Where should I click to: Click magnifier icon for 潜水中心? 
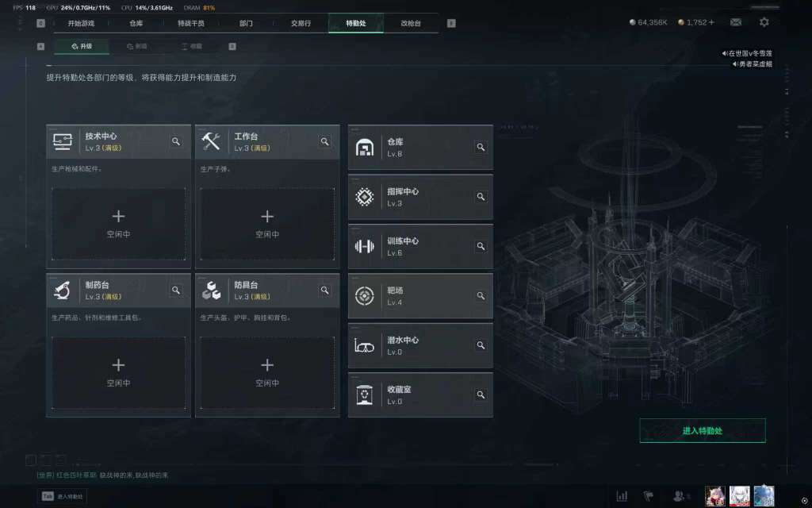pyautogui.click(x=481, y=345)
